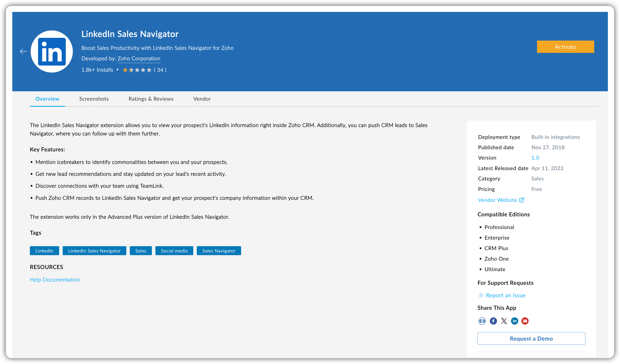Click the CRM Plus edition entry
The image size is (620, 364).
point(496,249)
